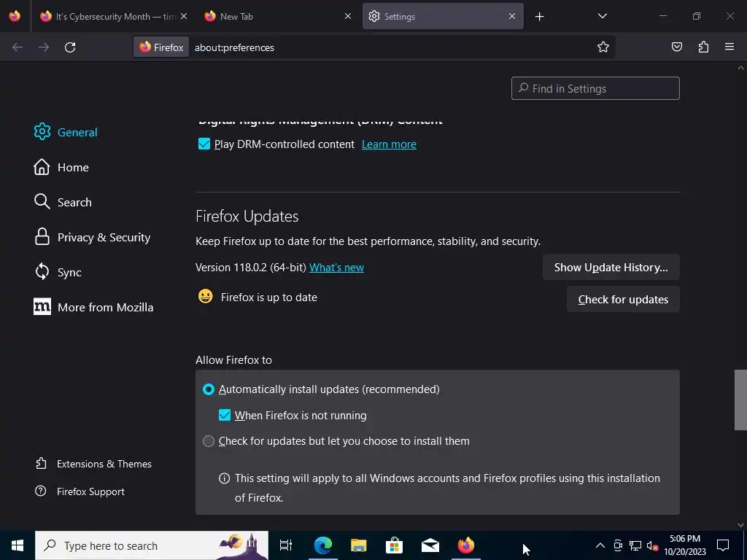Open Firefox Support
The width and height of the screenshot is (747, 560).
(80, 491)
